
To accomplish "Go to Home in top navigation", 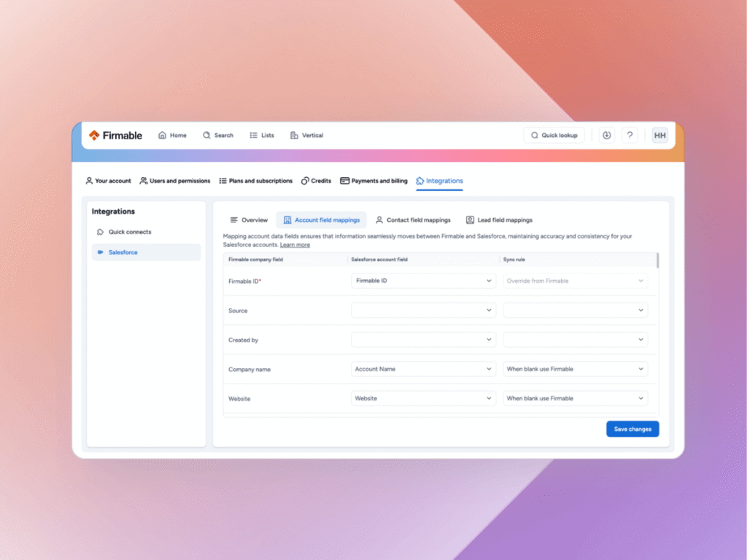I will pyautogui.click(x=172, y=135).
